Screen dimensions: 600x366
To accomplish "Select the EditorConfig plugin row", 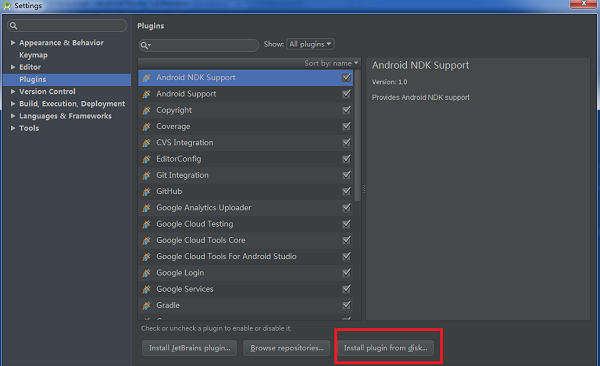I will click(x=246, y=158).
